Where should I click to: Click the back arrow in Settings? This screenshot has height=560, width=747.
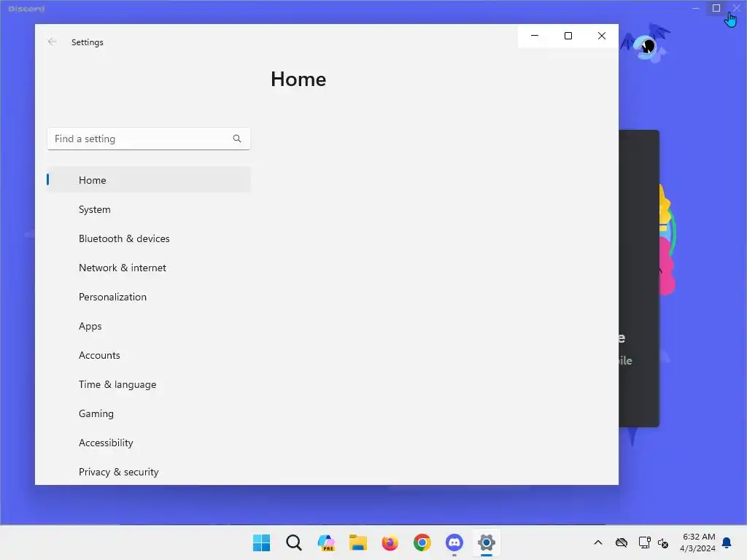[x=53, y=42]
